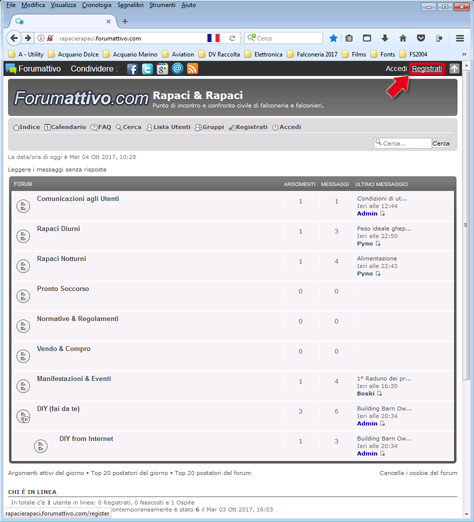The height and width of the screenshot is (522, 474).
Task: Share the forum by email icon
Action: (x=177, y=69)
